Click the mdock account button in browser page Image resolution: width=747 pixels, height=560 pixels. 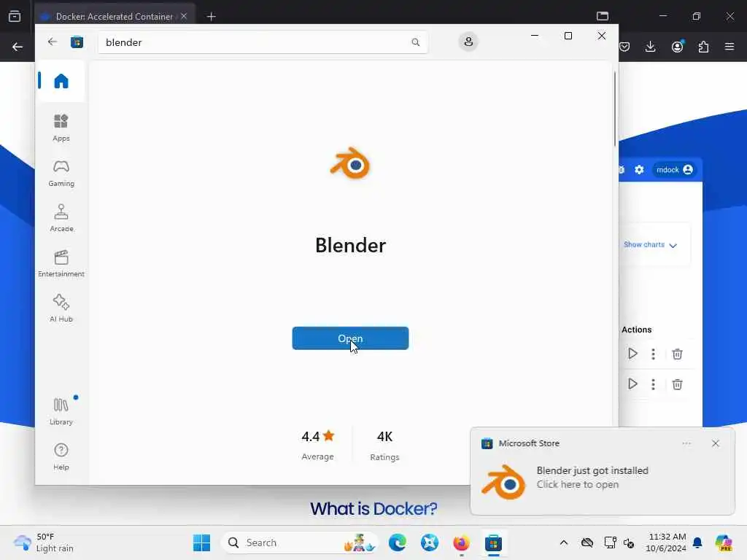(x=674, y=169)
